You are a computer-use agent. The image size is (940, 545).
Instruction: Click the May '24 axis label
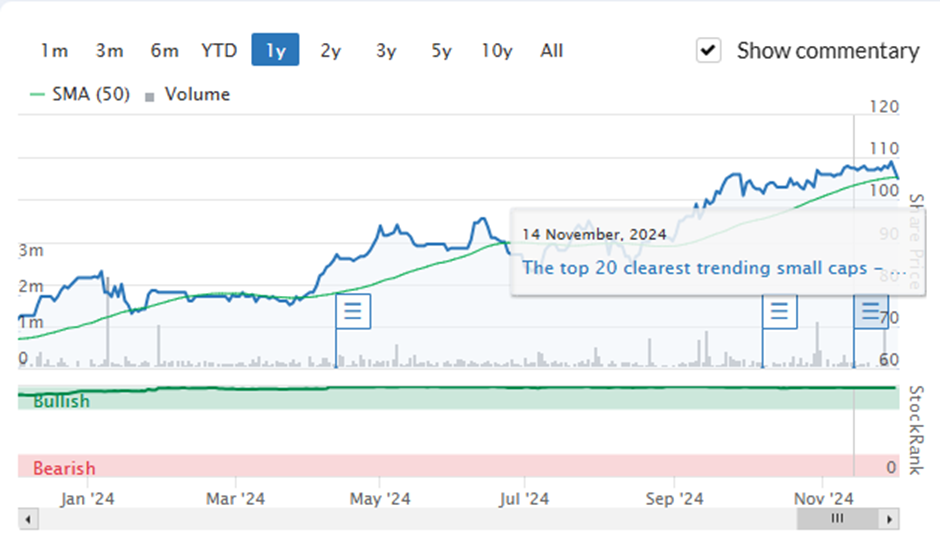380,498
